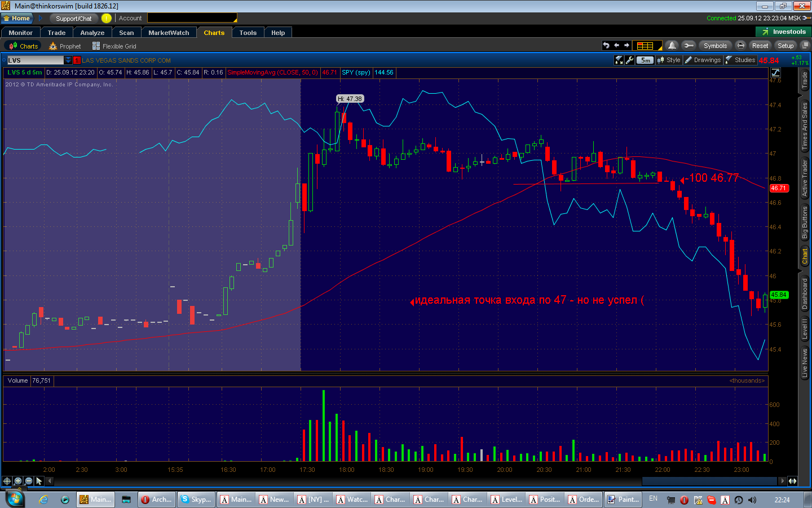Click the yellow exclamation alert icon
The height and width of the screenshot is (508, 812).
pos(106,18)
